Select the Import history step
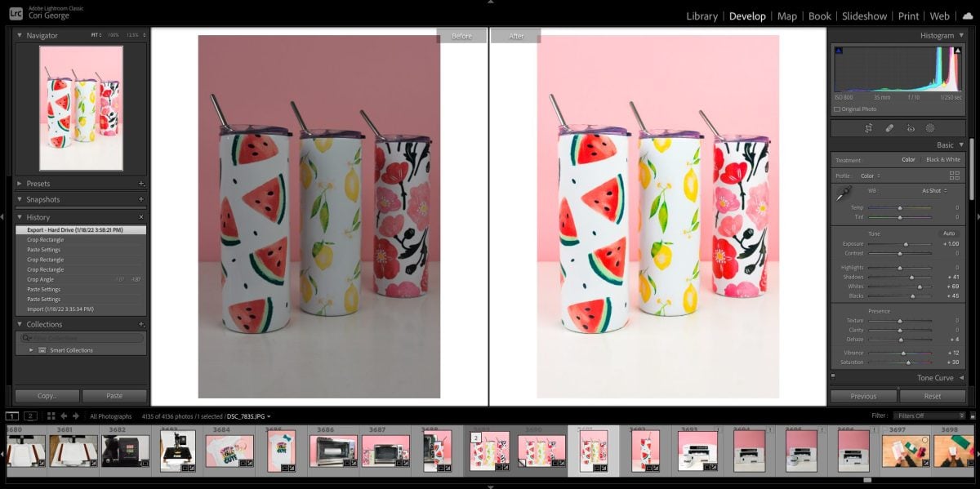 (81, 309)
